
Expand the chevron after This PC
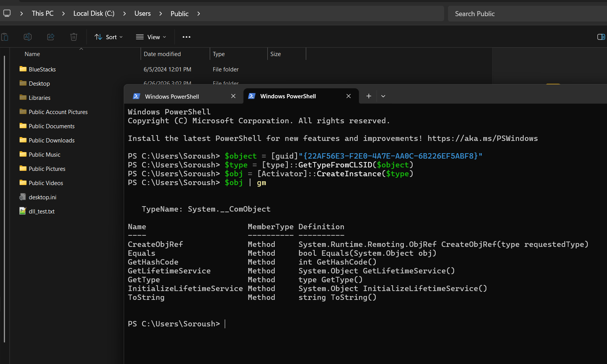(63, 13)
